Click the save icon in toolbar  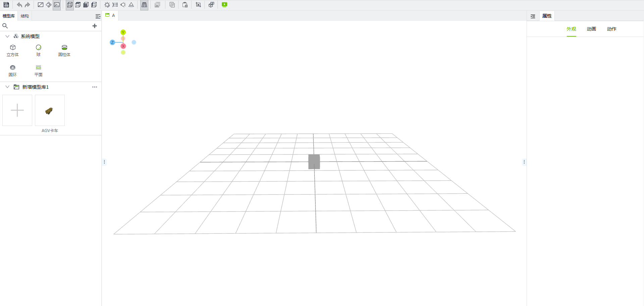(6, 5)
